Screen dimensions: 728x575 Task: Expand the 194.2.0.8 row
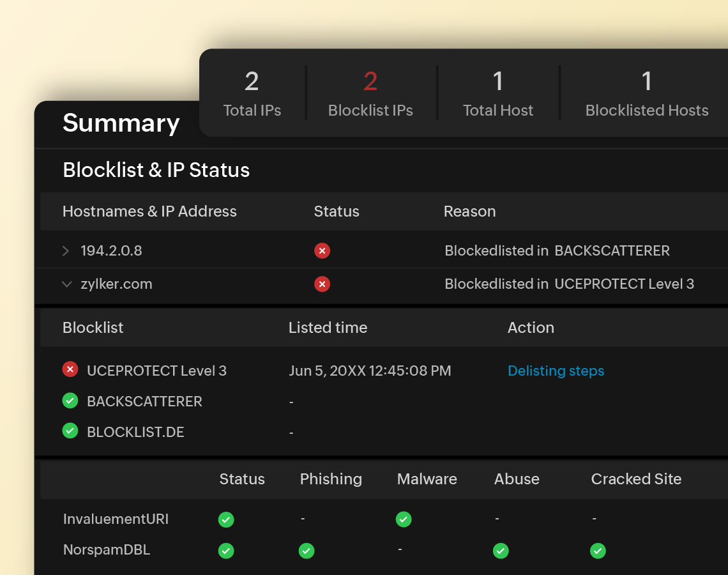coord(66,250)
